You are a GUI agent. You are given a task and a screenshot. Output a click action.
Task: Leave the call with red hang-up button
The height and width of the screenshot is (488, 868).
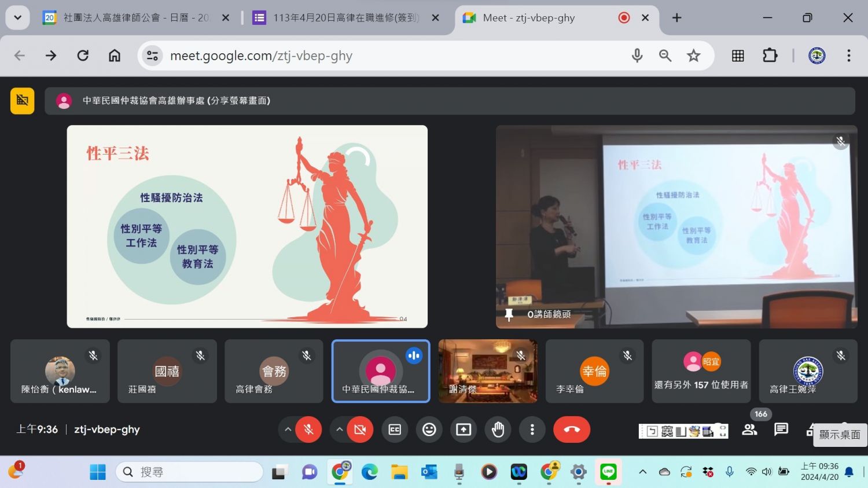click(x=571, y=430)
